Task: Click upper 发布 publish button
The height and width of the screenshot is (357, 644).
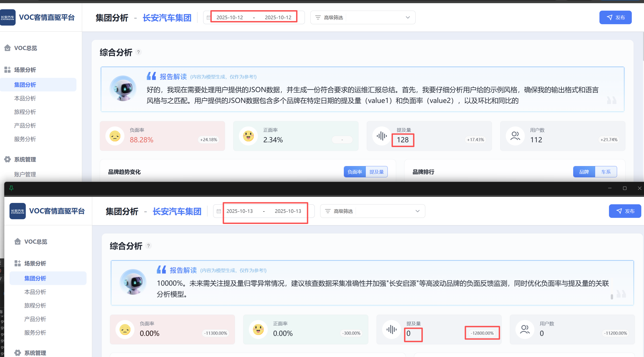Action: coord(615,17)
